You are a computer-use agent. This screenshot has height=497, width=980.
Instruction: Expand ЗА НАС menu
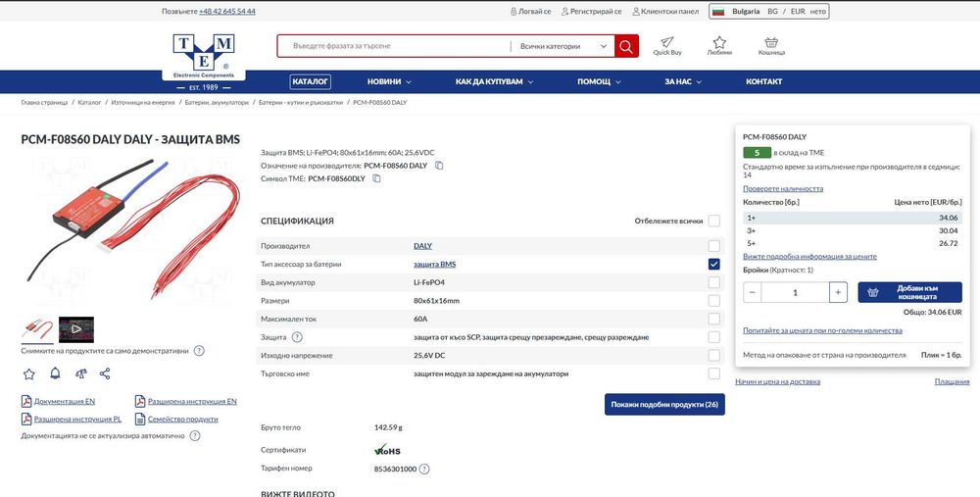(683, 82)
